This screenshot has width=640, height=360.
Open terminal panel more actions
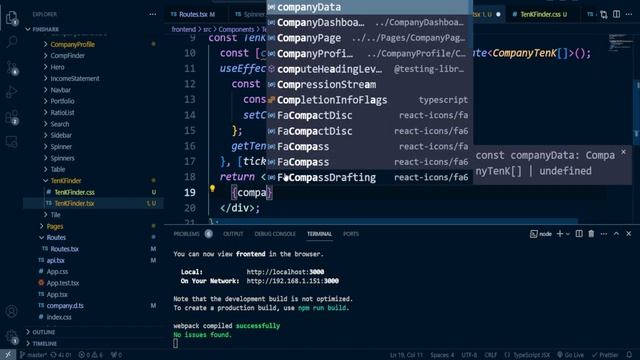point(604,234)
